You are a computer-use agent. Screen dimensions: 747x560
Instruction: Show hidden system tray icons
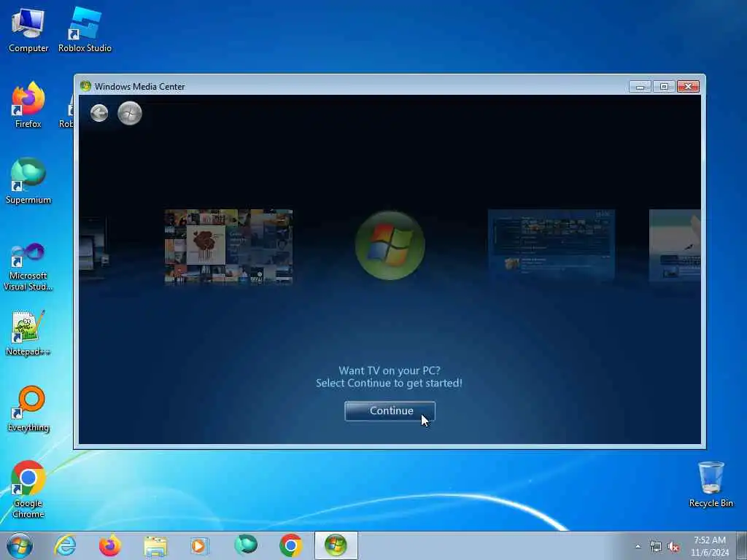[638, 546]
